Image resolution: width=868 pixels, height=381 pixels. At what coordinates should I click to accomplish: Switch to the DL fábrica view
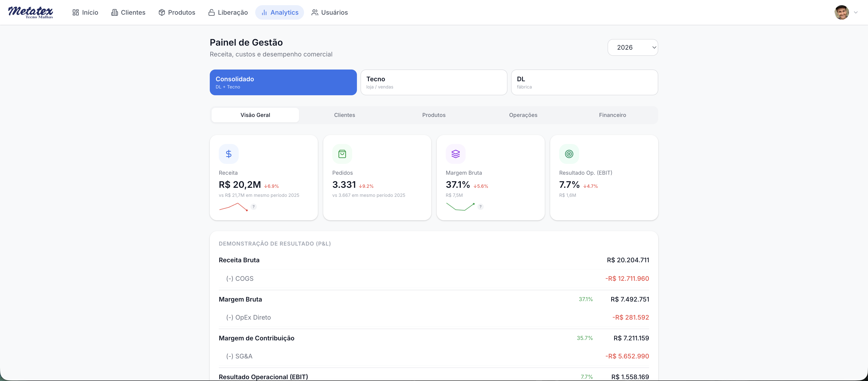pos(584,82)
